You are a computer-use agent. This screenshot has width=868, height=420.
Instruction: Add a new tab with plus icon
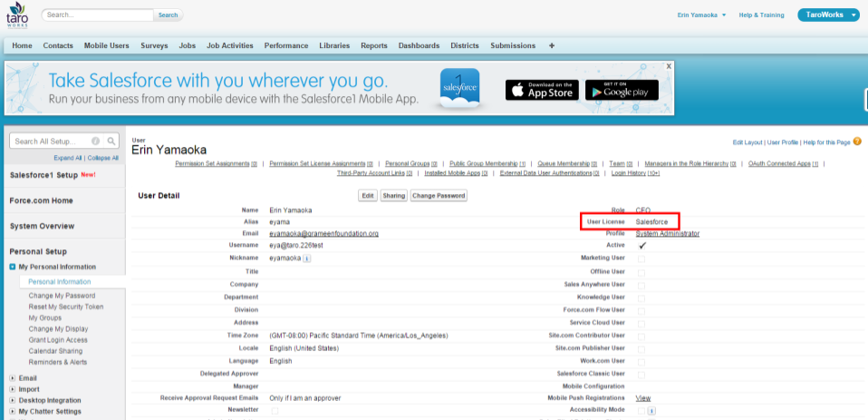552,45
